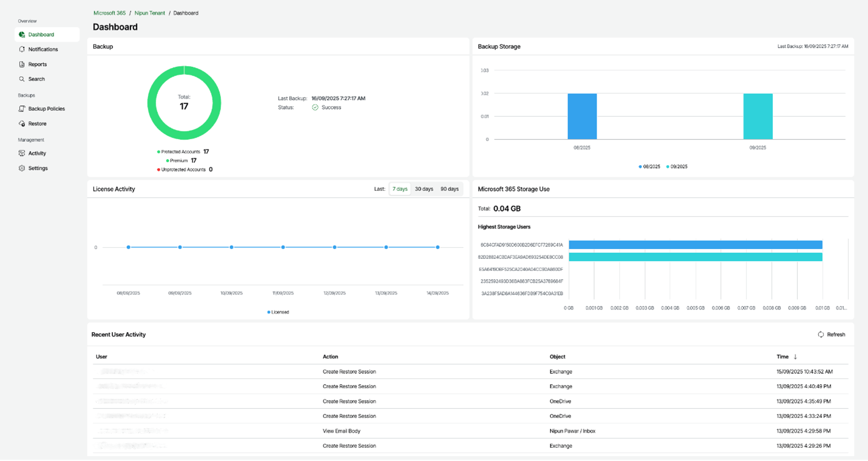This screenshot has height=461, width=868.
Task: Go to Nipun Tenant breadcrumb
Action: (150, 13)
